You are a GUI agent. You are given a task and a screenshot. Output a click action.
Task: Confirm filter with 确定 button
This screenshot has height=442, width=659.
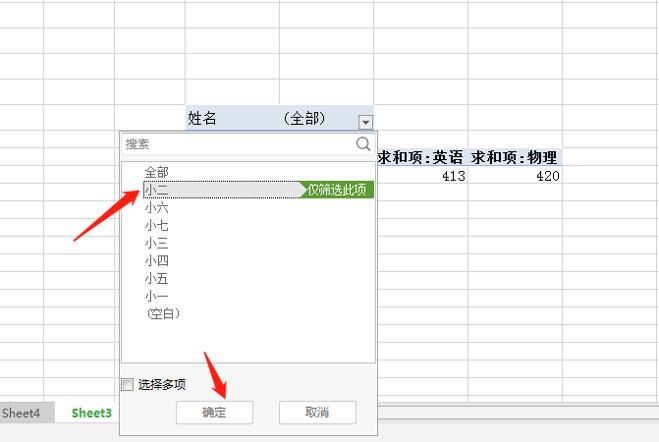coord(214,412)
